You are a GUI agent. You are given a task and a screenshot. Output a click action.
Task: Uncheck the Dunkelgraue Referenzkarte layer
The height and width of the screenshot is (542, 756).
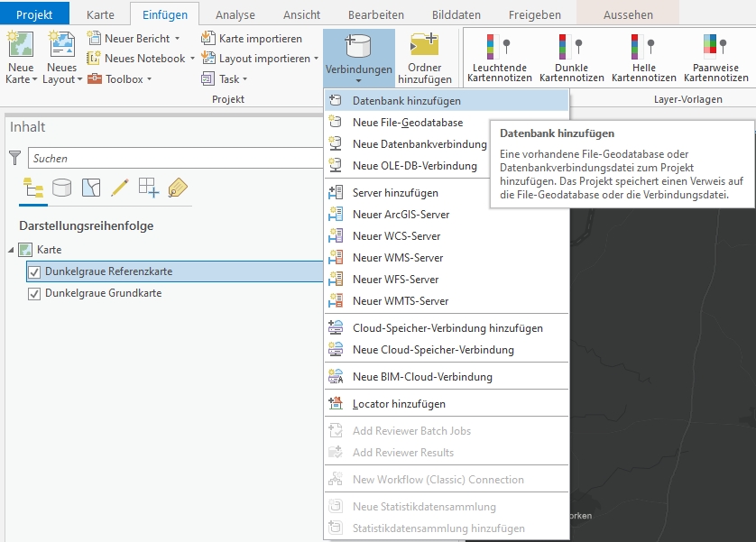[34, 271]
